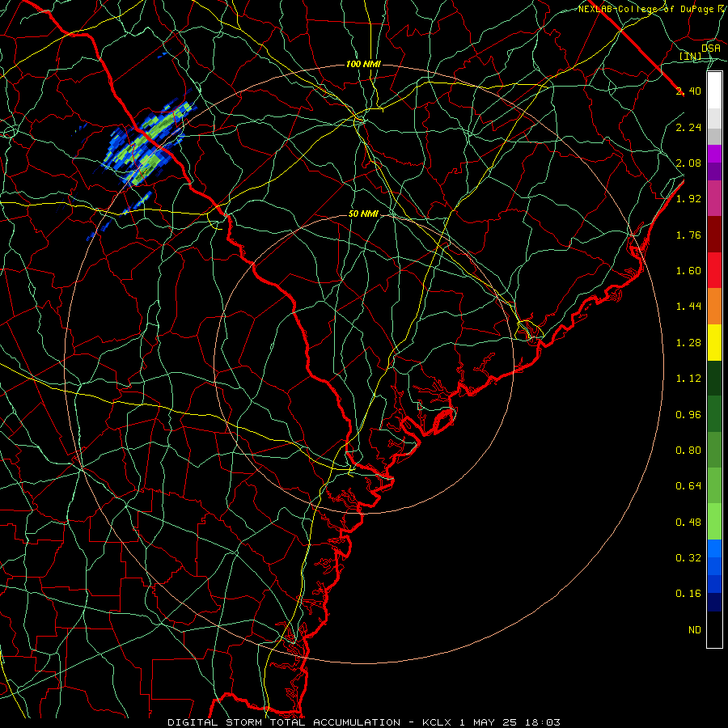The width and height of the screenshot is (728, 728).
Task: Click the "0.64" legend value
Action: click(x=688, y=486)
